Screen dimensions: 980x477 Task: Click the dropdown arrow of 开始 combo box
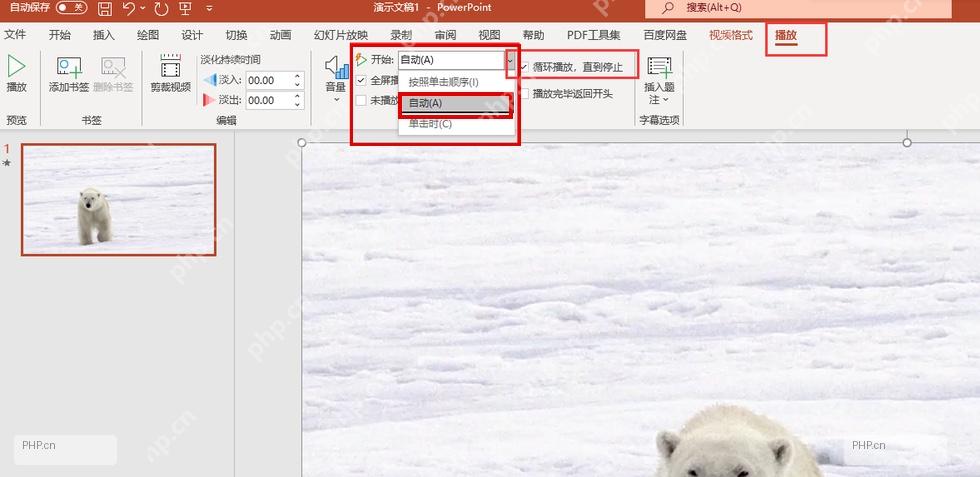[511, 59]
